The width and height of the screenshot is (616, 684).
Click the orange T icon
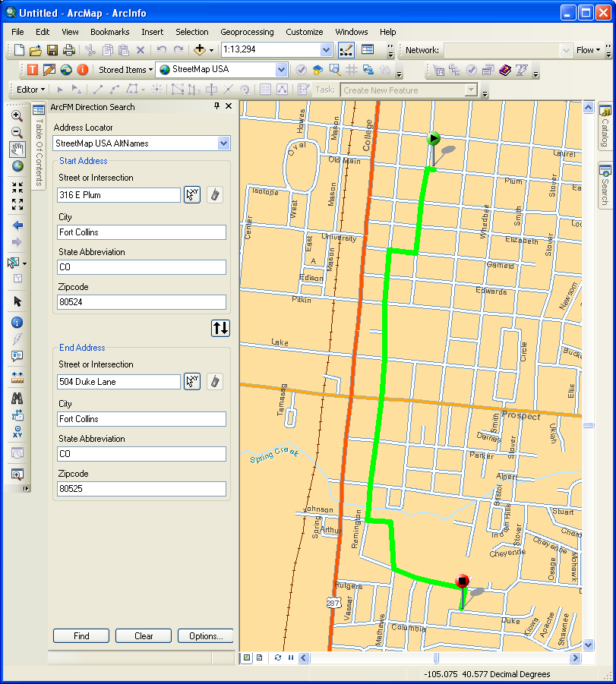click(33, 70)
